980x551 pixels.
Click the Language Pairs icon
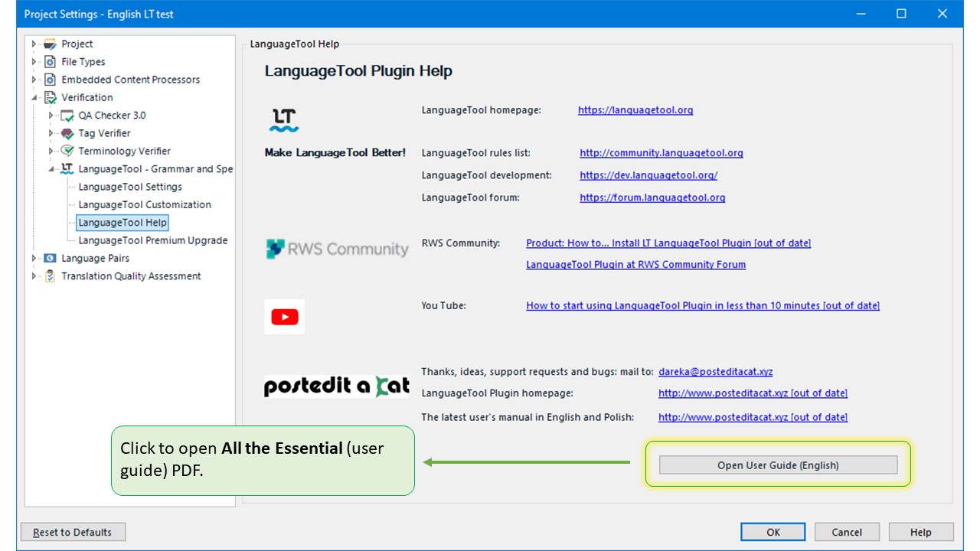(51, 259)
